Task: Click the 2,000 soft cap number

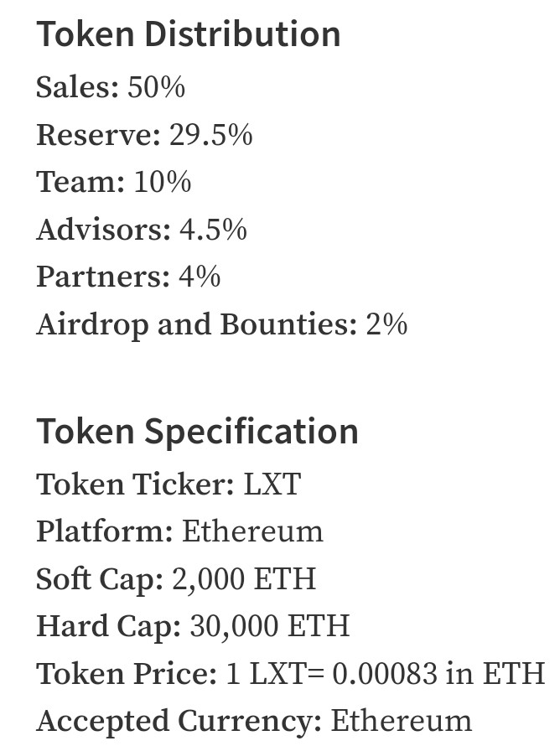Action: 209,579
